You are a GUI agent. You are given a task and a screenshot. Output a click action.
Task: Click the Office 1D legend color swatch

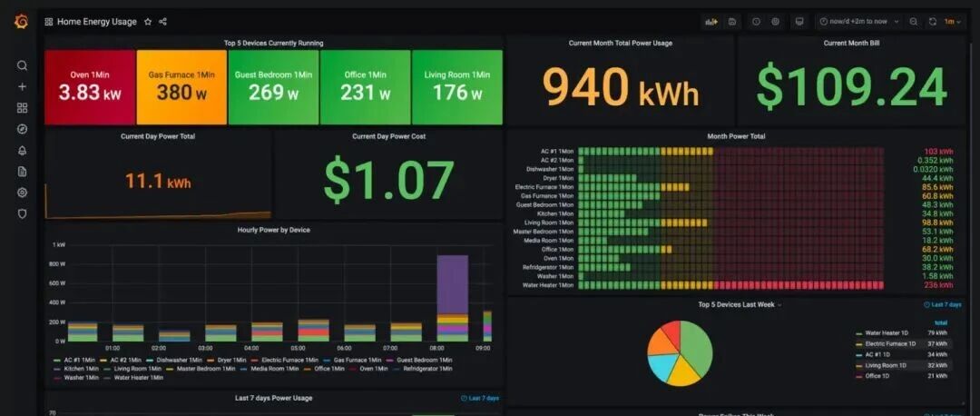(859, 377)
